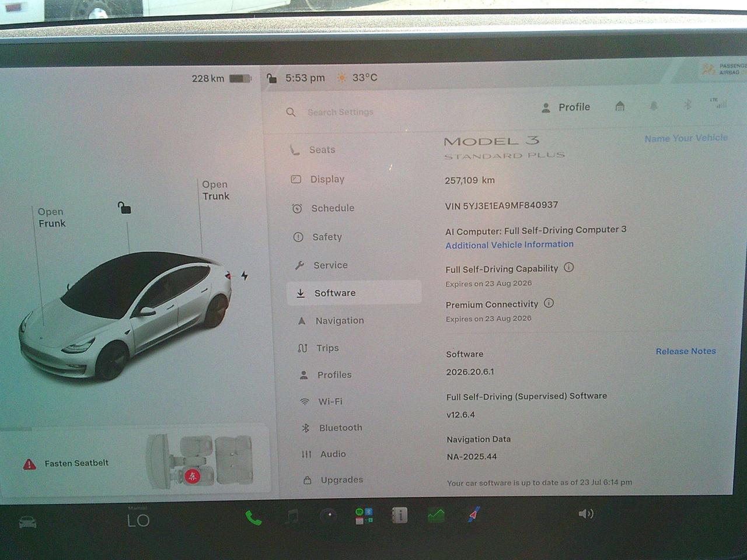The image size is (747, 560).
Task: Tap the 228 km range readout
Action: (x=208, y=78)
